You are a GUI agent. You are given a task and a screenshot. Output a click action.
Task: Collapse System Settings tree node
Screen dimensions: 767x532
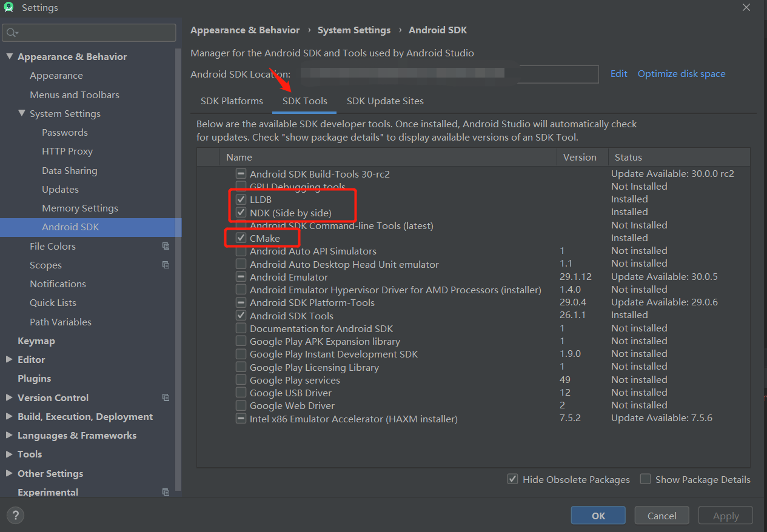click(21, 113)
